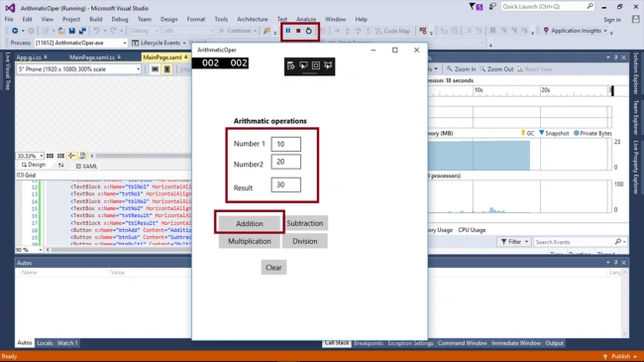Toggle track focused element in app toolbar
The image size is (644, 362).
328,65
